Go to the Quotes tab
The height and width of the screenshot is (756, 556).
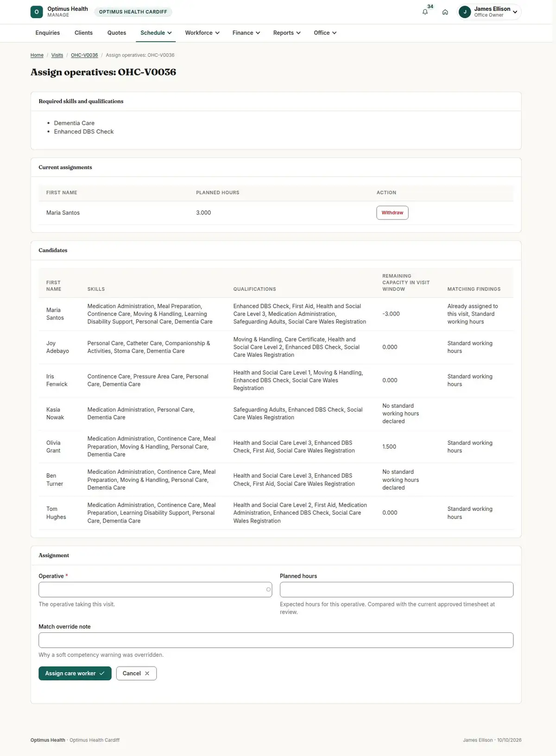[117, 33]
